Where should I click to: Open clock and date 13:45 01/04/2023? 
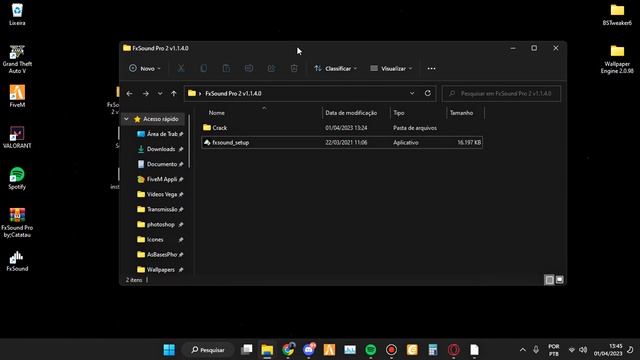(608, 350)
